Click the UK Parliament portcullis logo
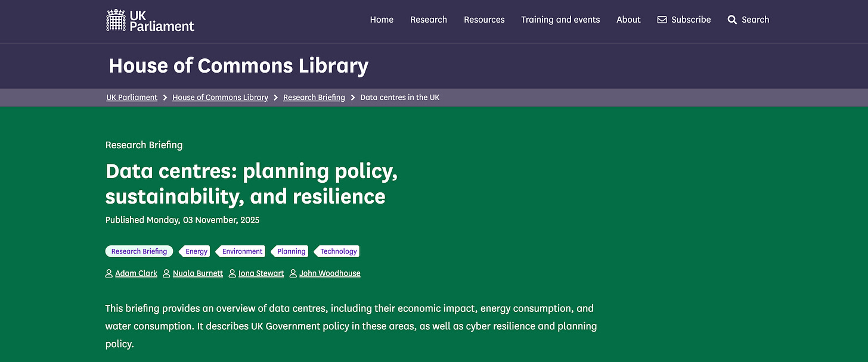Image resolution: width=868 pixels, height=362 pixels. (x=150, y=20)
